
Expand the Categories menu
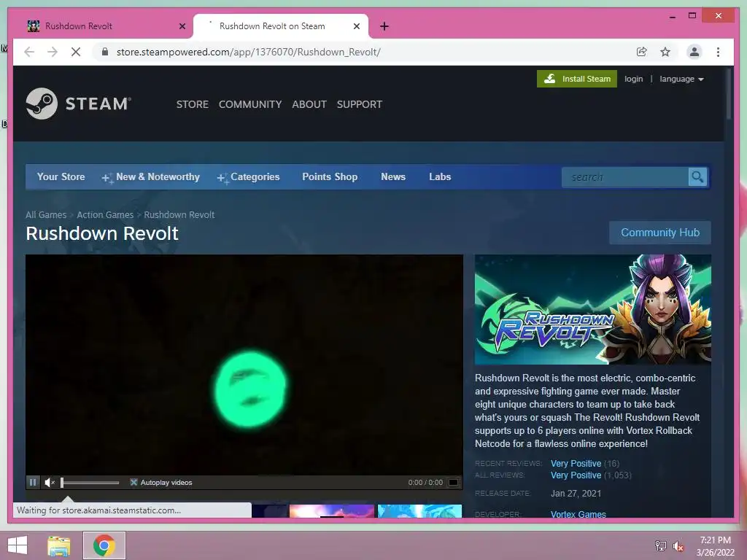pyautogui.click(x=249, y=177)
